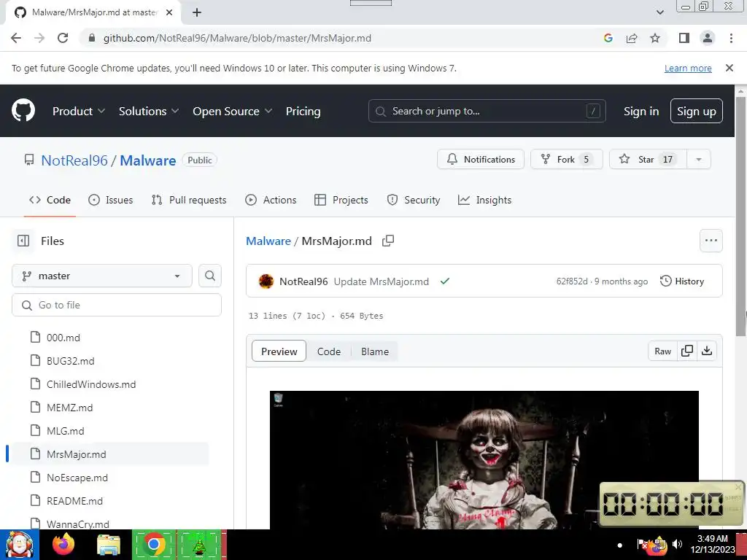Click the Sign up button
The height and width of the screenshot is (560, 747).
[x=696, y=111]
